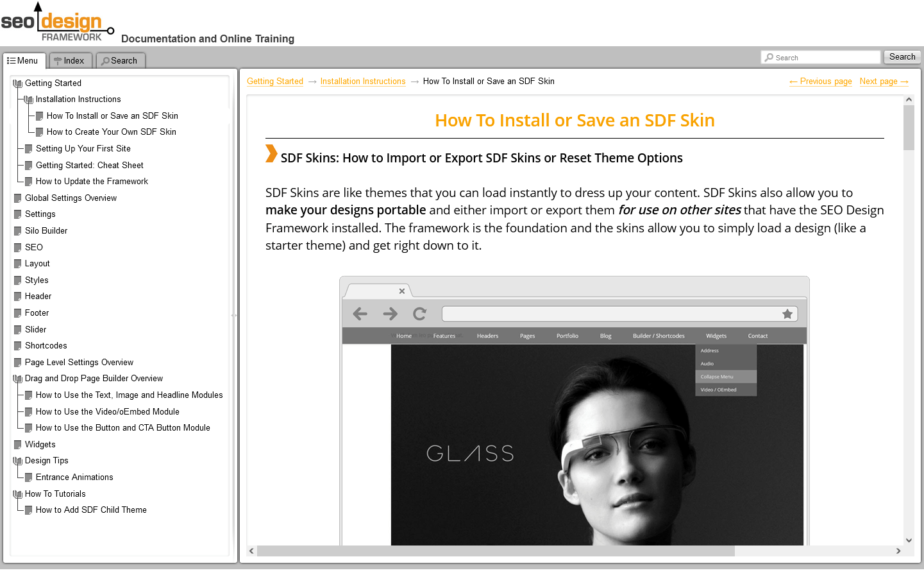This screenshot has width=924, height=584.
Task: Click the Getting Started open-book icon
Action: 18,83
